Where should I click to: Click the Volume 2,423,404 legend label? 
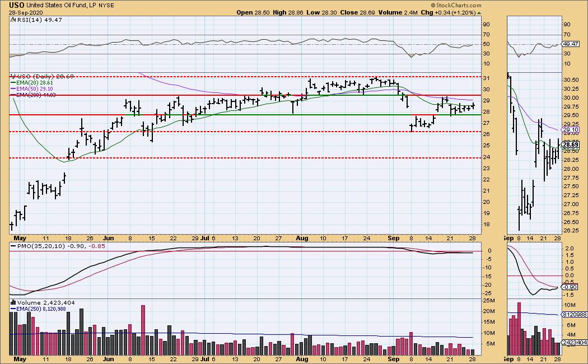tap(43, 302)
